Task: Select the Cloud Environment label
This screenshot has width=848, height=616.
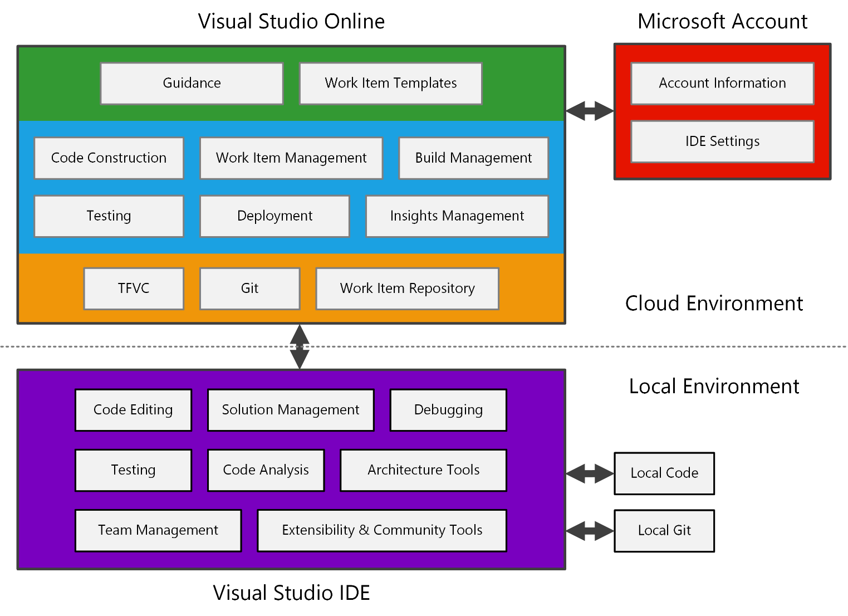Action: point(714,304)
